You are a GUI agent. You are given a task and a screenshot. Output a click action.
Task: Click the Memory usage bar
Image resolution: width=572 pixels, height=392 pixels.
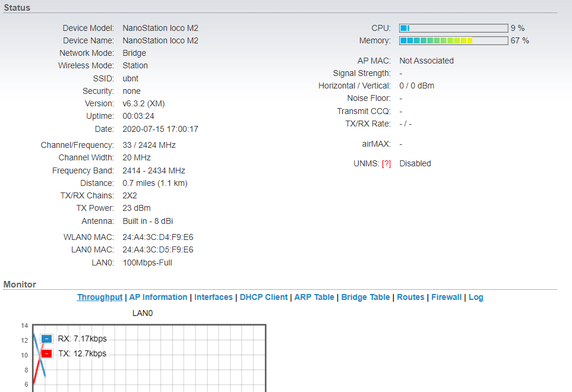coord(453,41)
